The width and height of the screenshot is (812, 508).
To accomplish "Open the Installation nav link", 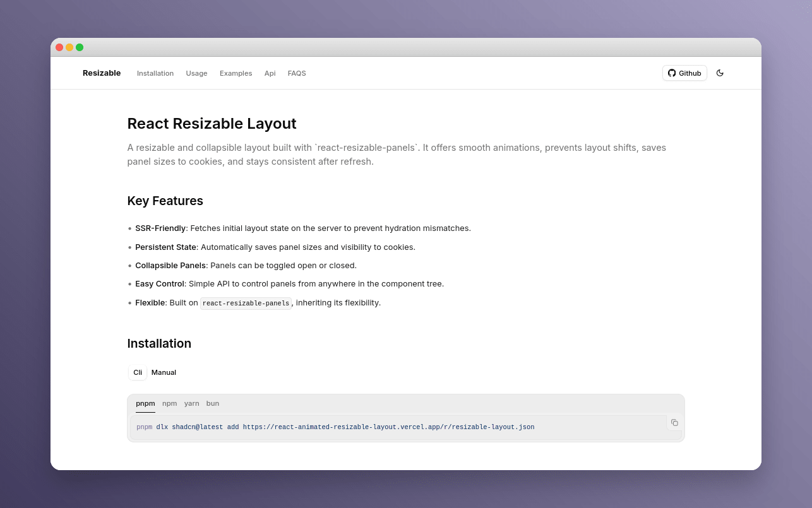I will coord(155,73).
